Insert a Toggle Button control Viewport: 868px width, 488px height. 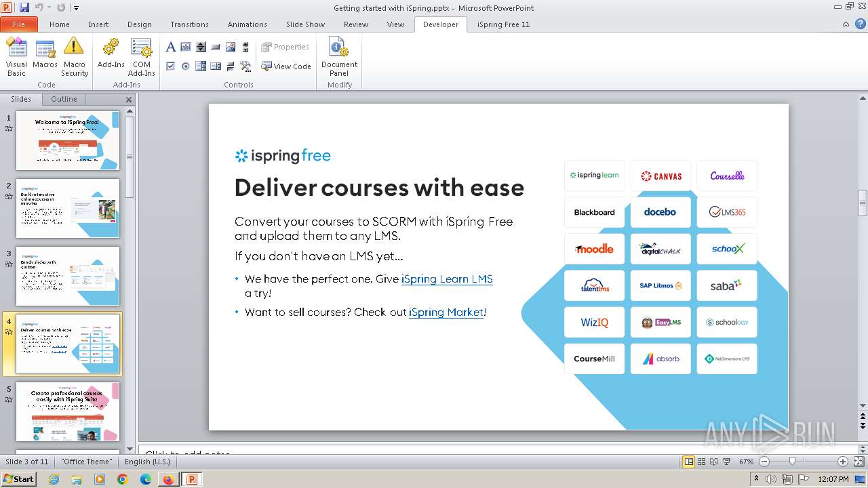coord(231,66)
